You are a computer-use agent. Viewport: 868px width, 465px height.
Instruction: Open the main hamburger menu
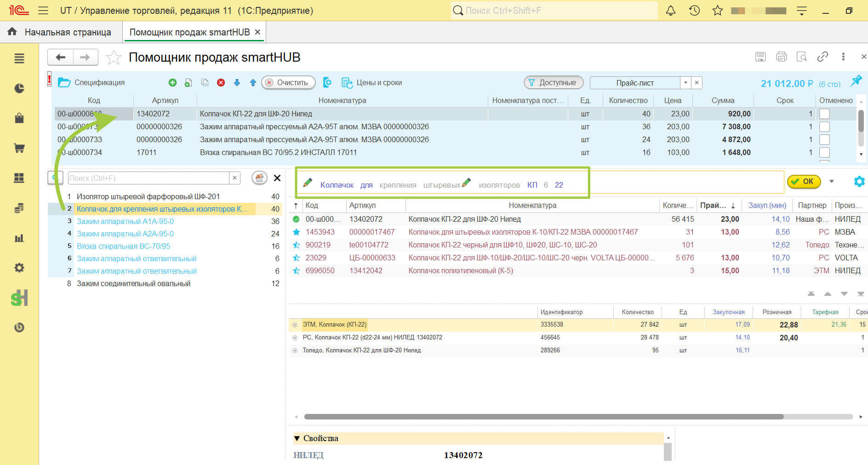43,11
